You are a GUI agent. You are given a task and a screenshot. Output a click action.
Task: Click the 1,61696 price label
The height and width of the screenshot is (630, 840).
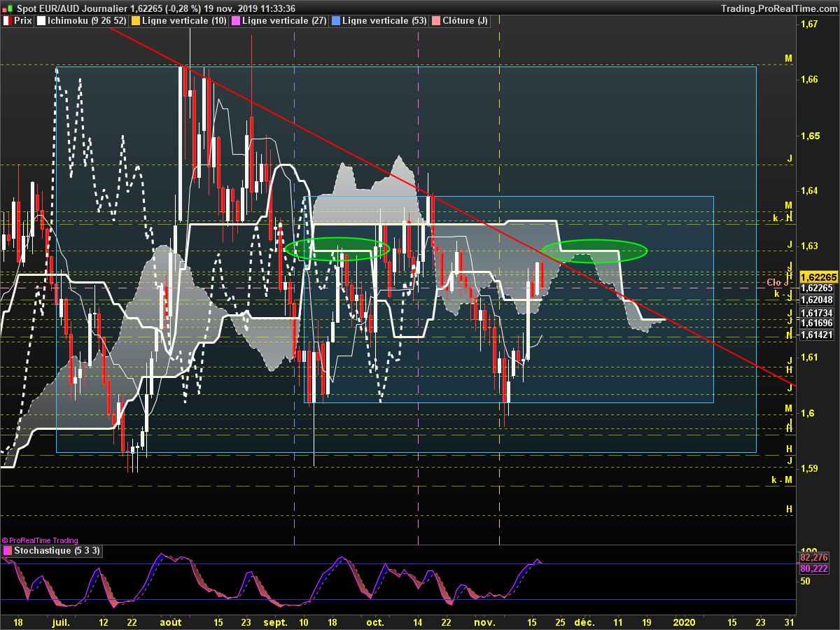coord(815,323)
